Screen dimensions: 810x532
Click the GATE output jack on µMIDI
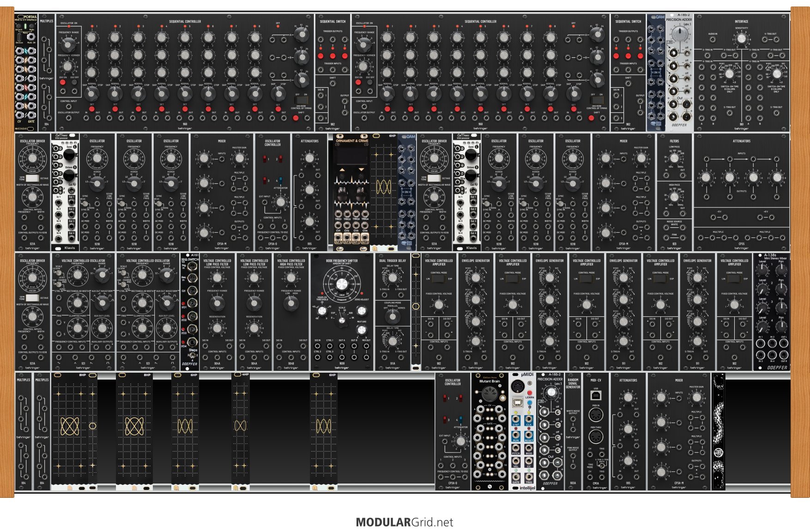point(516,476)
